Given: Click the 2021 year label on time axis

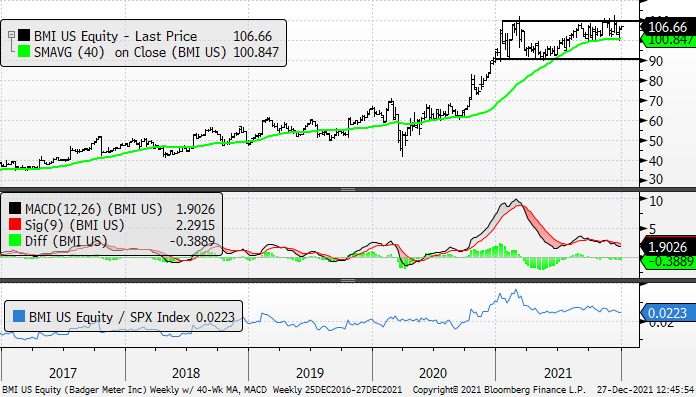Looking at the screenshot, I should pos(558,373).
